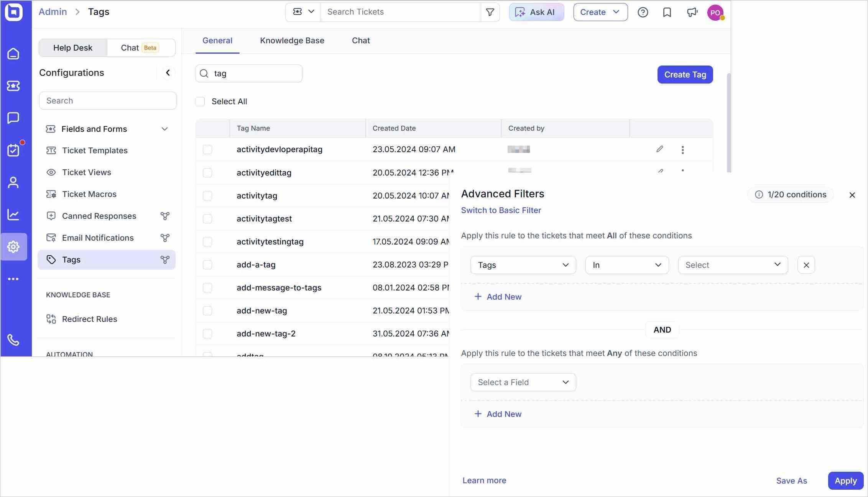
Task: Open Ticket Templates in configurations
Action: point(95,151)
